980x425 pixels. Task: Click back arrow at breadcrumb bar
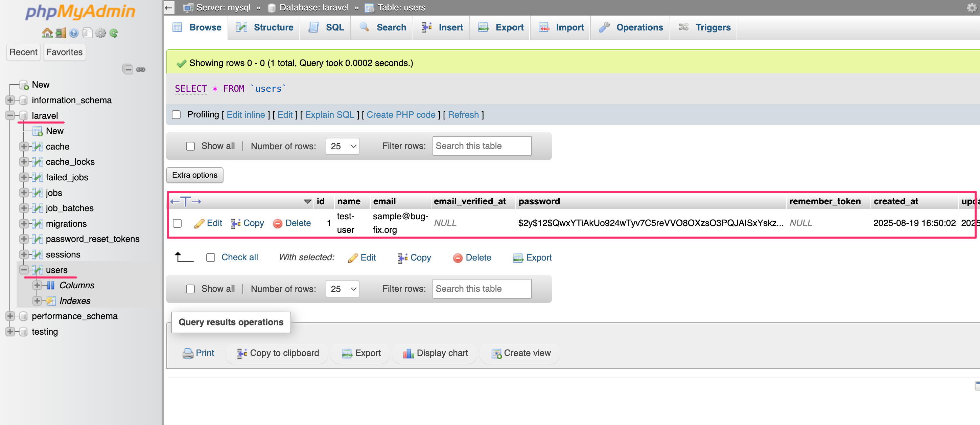pos(169,7)
